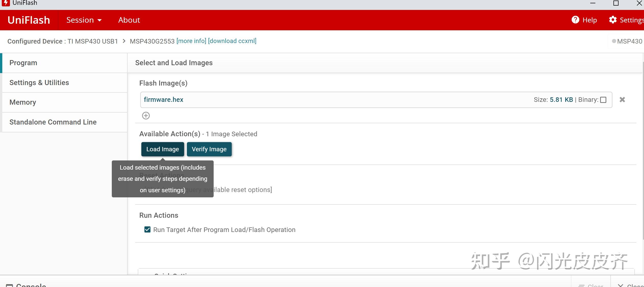Click the MSP430 connection status dot
Screen dimensions: 644x287
click(x=614, y=41)
